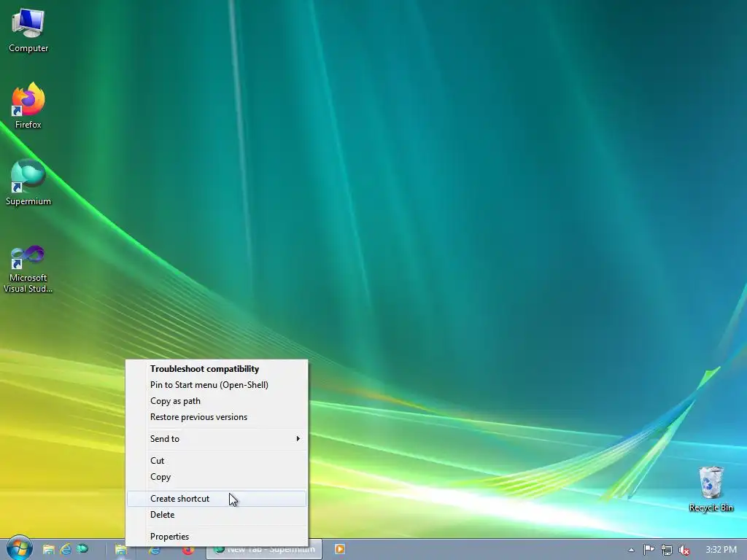Choose Troubleshoot compatibility from context menu
Image resolution: width=747 pixels, height=560 pixels.
217,368
